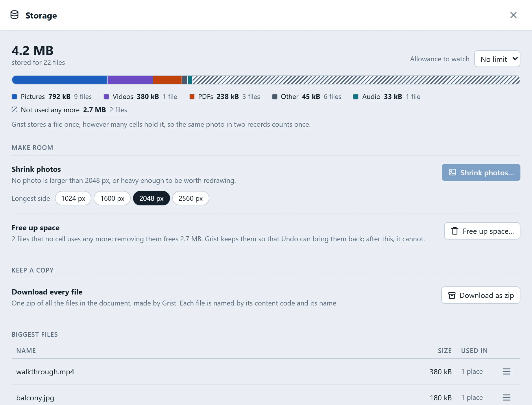Click the USED IN column header
Viewport: 532px width, 405px height.
coord(474,351)
